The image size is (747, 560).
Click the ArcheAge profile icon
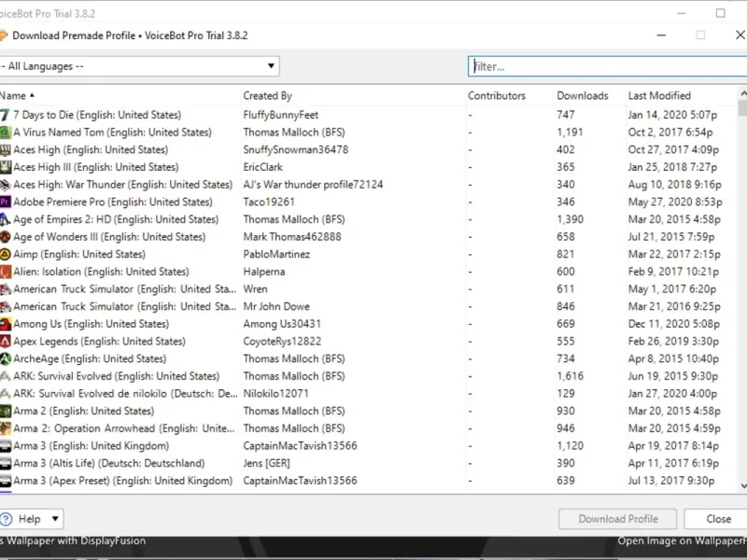(5, 358)
